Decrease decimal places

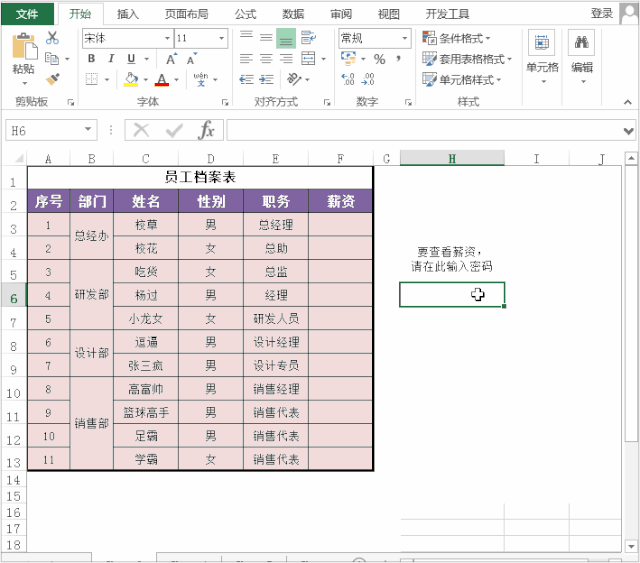coord(368,79)
